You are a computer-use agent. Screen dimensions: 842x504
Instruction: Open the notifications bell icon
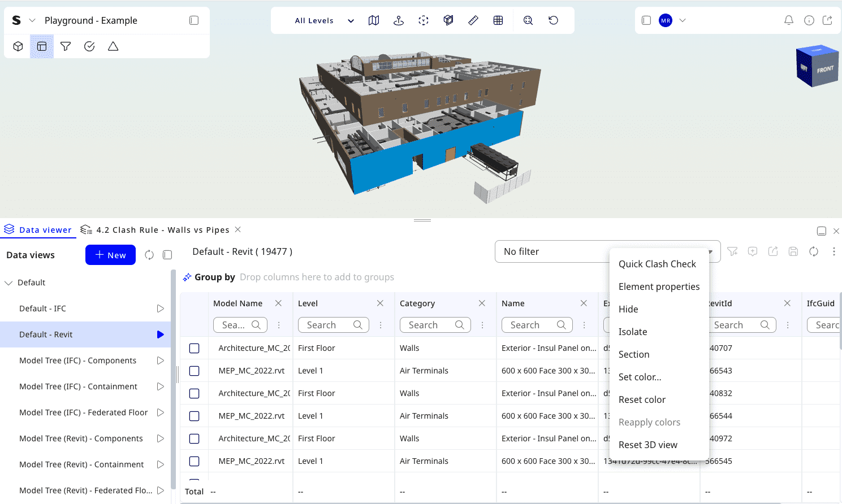click(x=789, y=20)
